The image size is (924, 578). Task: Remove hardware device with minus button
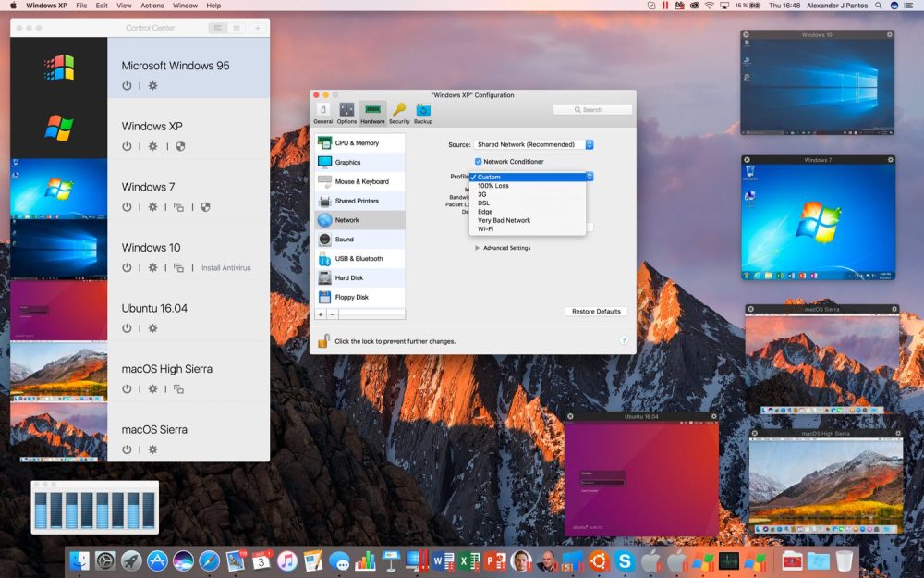tap(333, 314)
